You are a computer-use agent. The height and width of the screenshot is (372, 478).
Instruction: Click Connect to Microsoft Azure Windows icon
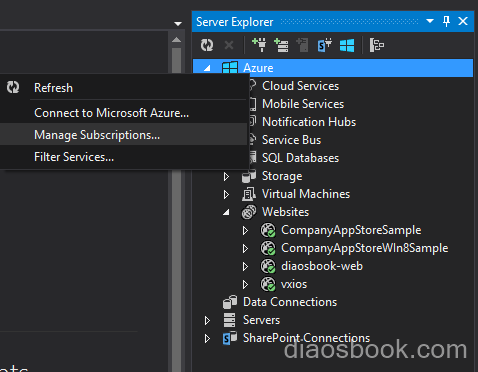click(347, 45)
